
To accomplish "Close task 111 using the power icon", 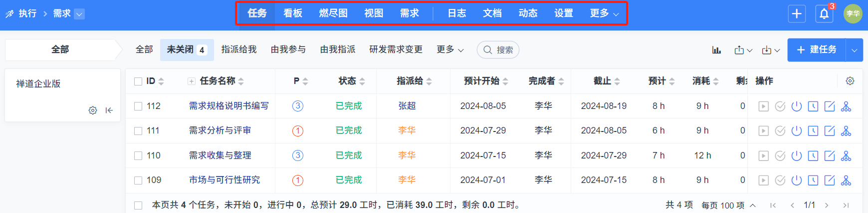I will (x=797, y=130).
